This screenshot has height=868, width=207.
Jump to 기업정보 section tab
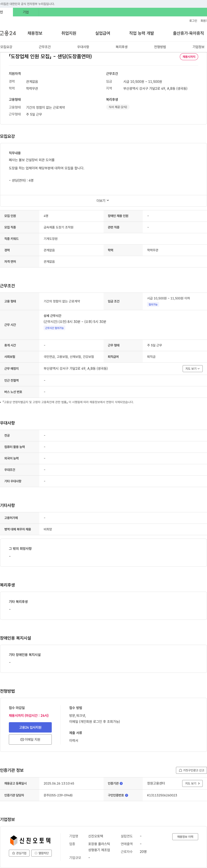198,47
